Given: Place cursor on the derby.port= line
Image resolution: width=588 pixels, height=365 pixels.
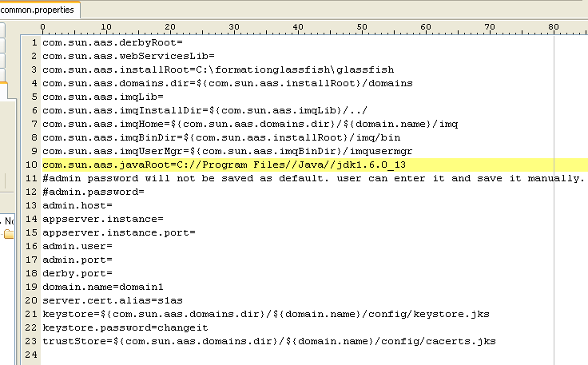Looking at the screenshot, I should pyautogui.click(x=77, y=272).
